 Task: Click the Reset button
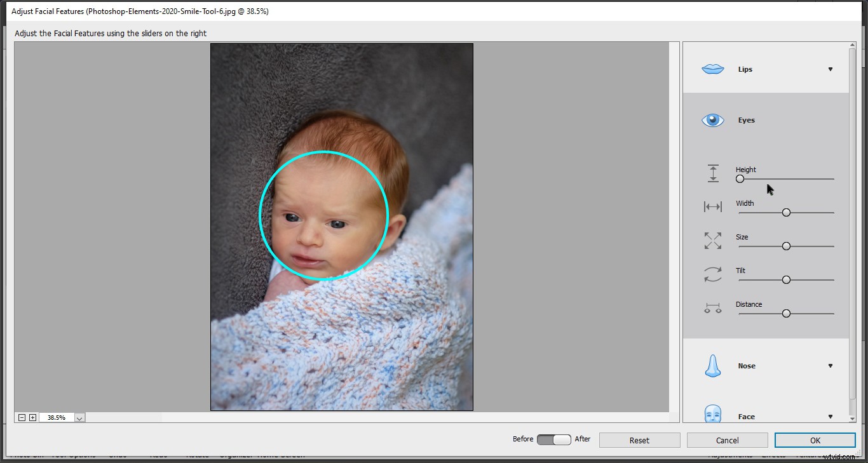coord(639,440)
